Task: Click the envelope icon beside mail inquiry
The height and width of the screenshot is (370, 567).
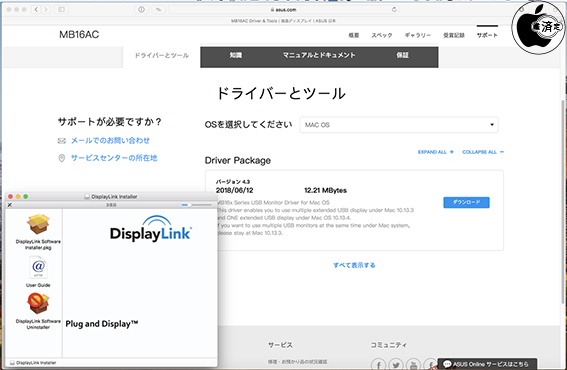Action: (62, 141)
